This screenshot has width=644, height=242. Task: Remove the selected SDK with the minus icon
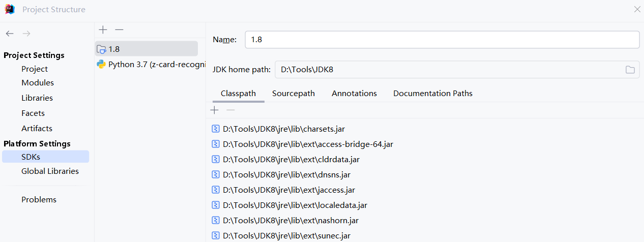point(119,29)
